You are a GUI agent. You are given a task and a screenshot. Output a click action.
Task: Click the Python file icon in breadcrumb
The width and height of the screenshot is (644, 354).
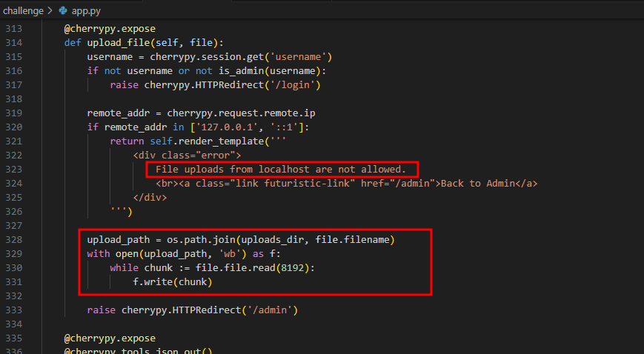(62, 11)
